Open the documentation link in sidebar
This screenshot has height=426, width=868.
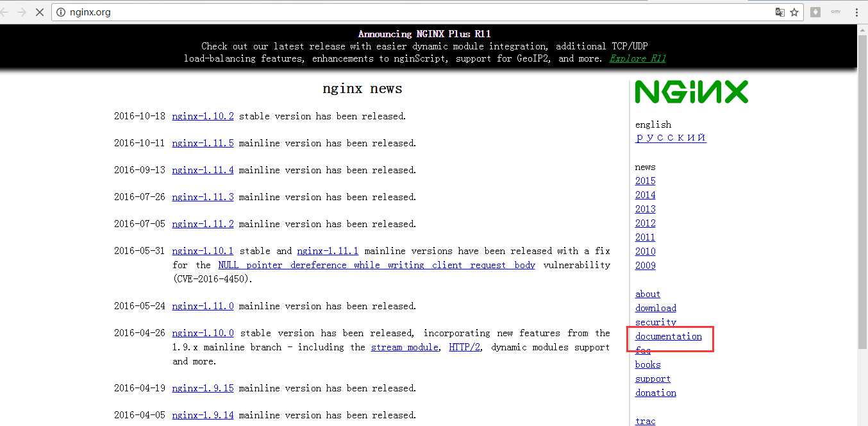pyautogui.click(x=669, y=337)
